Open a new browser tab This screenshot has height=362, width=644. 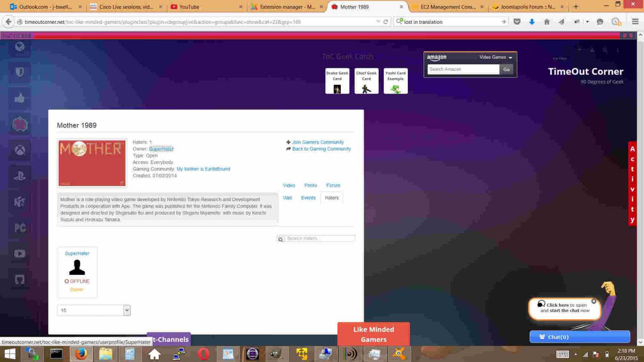point(576,6)
